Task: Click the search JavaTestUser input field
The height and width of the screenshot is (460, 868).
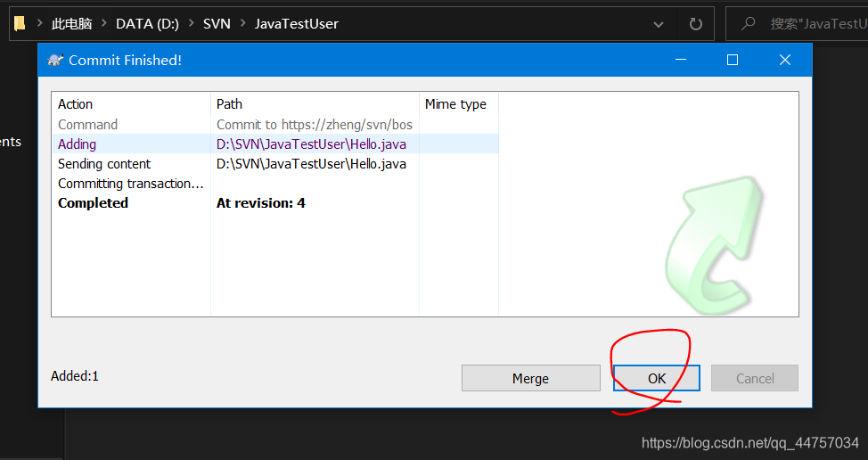Action: [797, 23]
